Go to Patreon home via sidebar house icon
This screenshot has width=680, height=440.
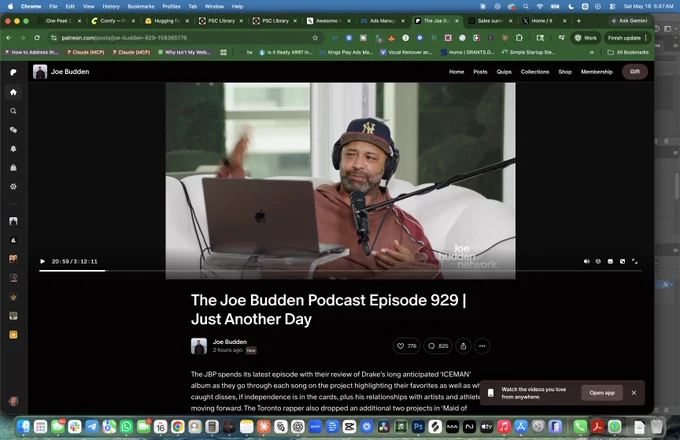13,92
